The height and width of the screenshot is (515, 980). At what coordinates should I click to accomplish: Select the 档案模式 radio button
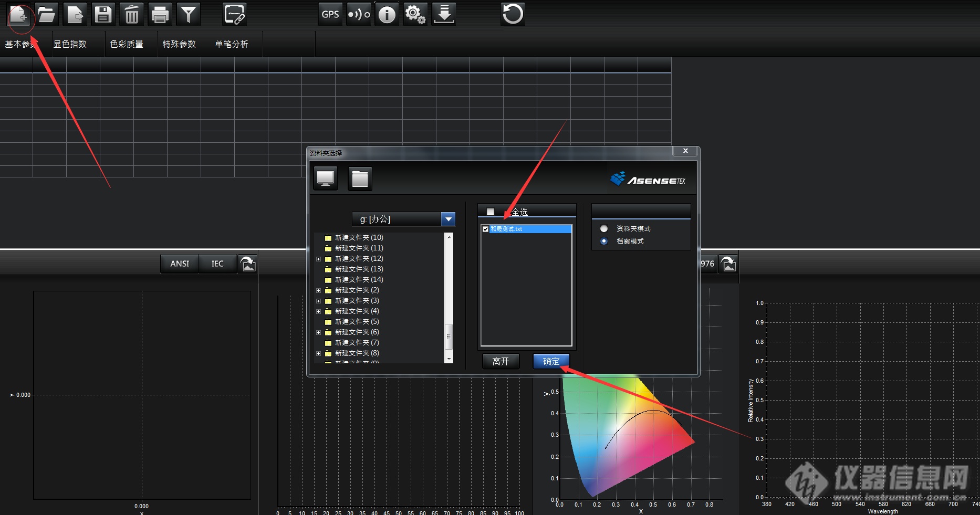[604, 241]
